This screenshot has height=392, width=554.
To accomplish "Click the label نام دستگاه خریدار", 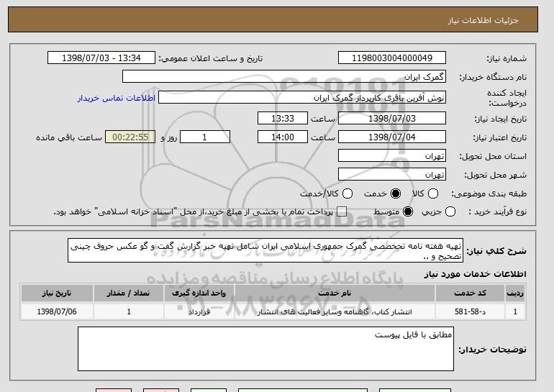I will click(493, 77).
